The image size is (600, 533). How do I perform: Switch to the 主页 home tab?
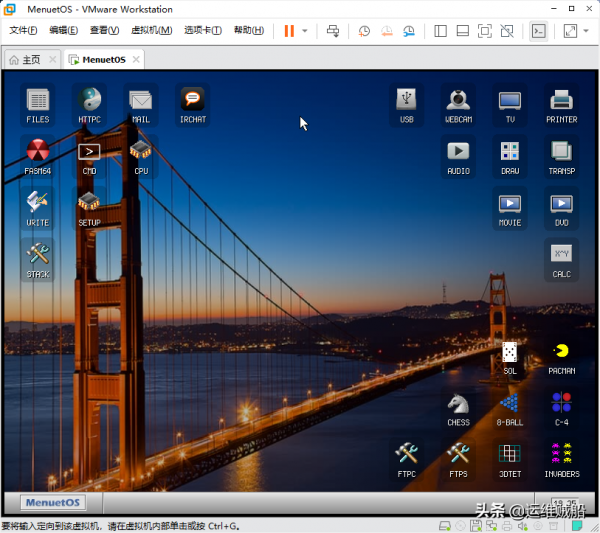pos(25,60)
